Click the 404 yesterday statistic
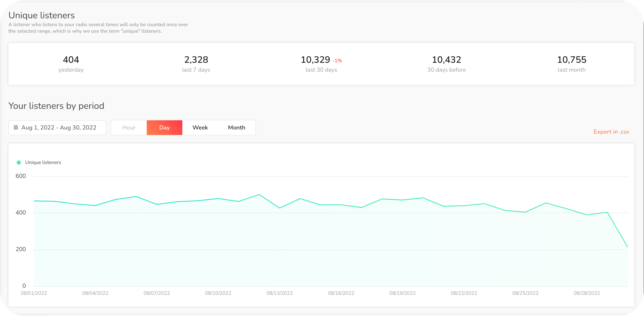The height and width of the screenshot is (316, 644). click(x=71, y=60)
